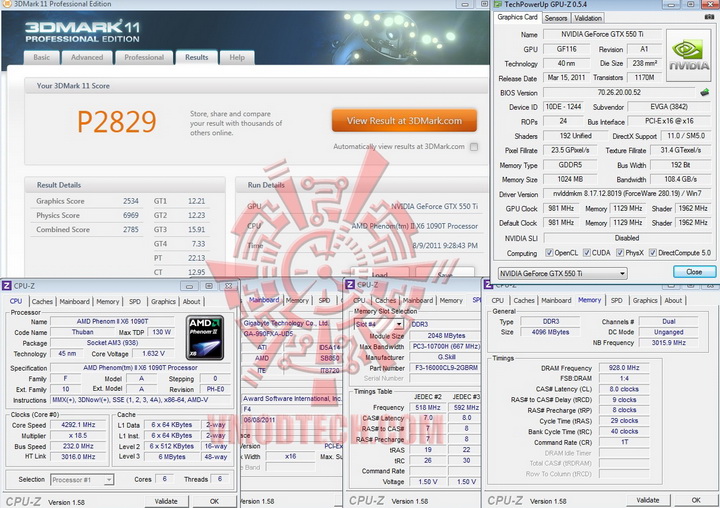This screenshot has width=720, height=508.
Task: Click OK in CPU-Z memory timings window
Action: point(696,500)
